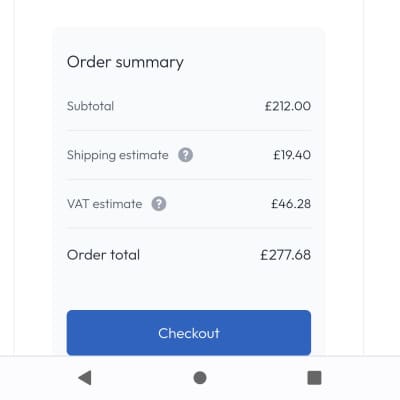Open the shipping estimate help icon
The image size is (400, 400).
(x=185, y=155)
